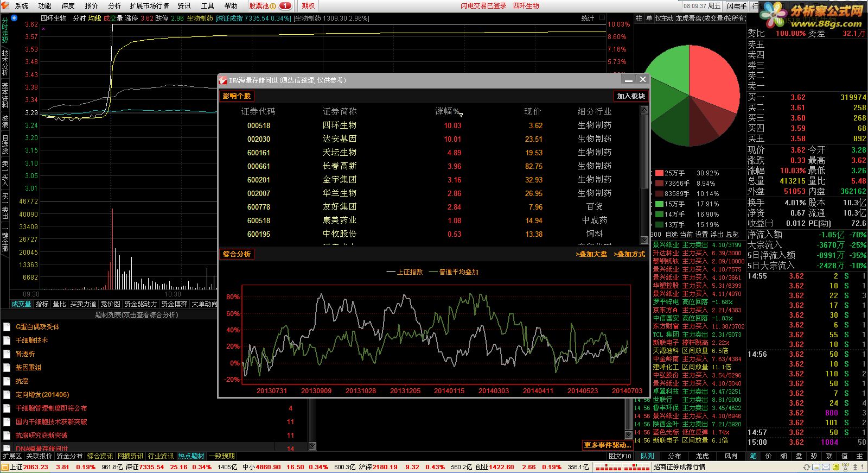Sort the table by 涨幅% column

point(448,111)
